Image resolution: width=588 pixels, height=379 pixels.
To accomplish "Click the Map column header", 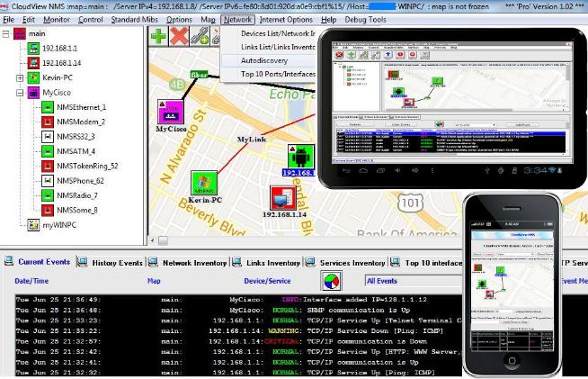I will (154, 281).
